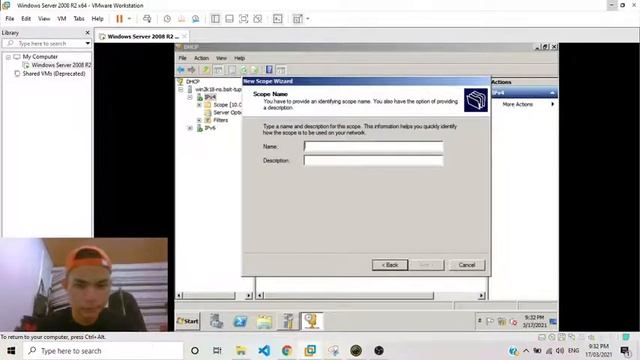
Task: Revert to snapshot using the VMware toolbar icon
Action: tap(181, 19)
